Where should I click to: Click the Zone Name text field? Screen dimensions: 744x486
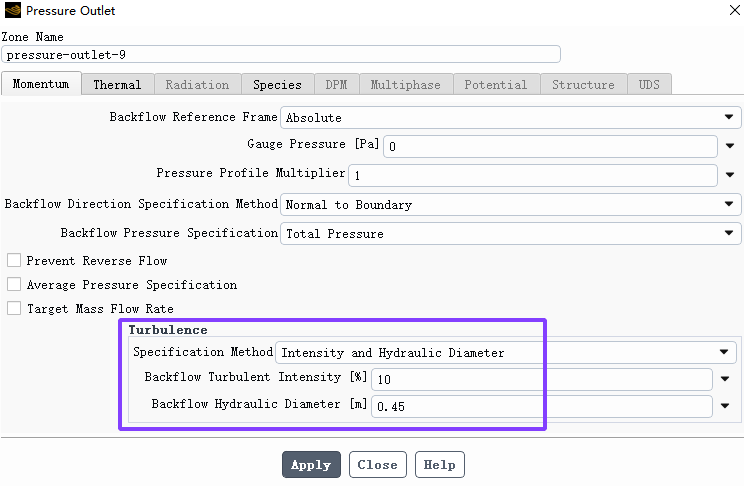pos(281,55)
